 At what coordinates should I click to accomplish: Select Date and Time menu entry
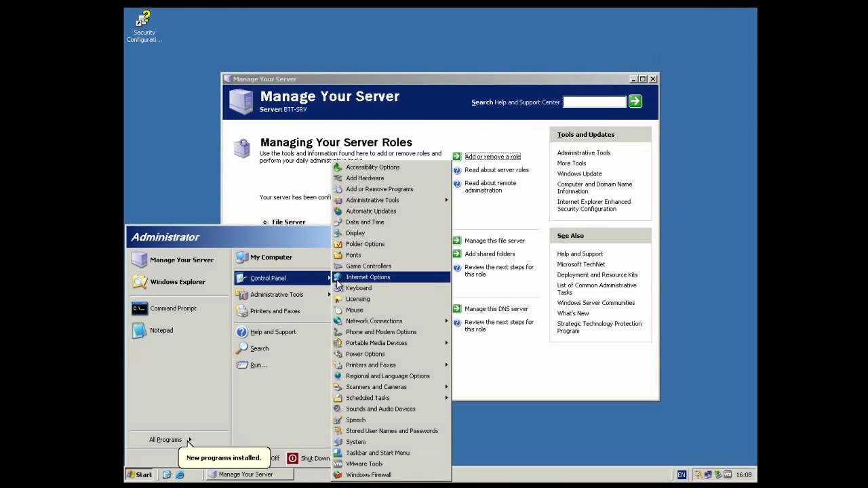coord(391,222)
